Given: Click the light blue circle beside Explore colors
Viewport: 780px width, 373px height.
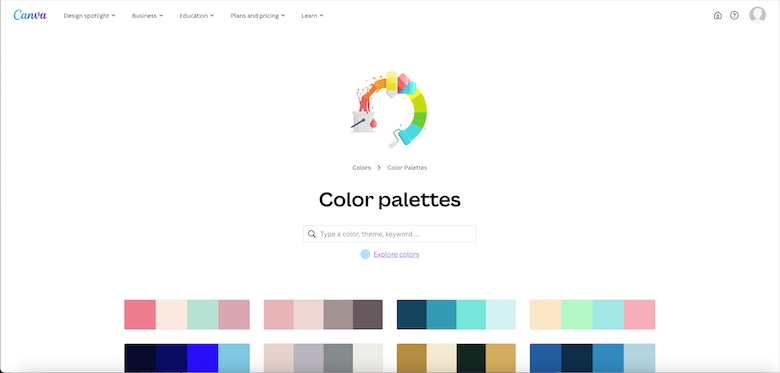Looking at the screenshot, I should (365, 254).
